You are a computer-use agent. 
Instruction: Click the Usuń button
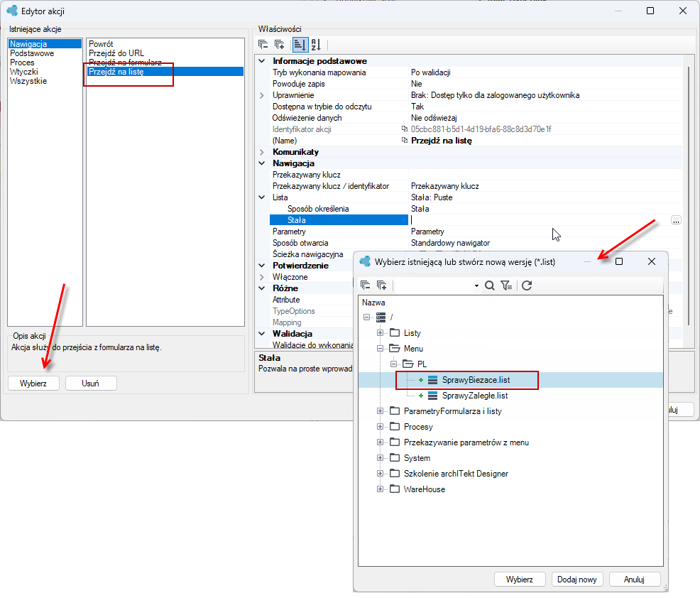(x=91, y=384)
